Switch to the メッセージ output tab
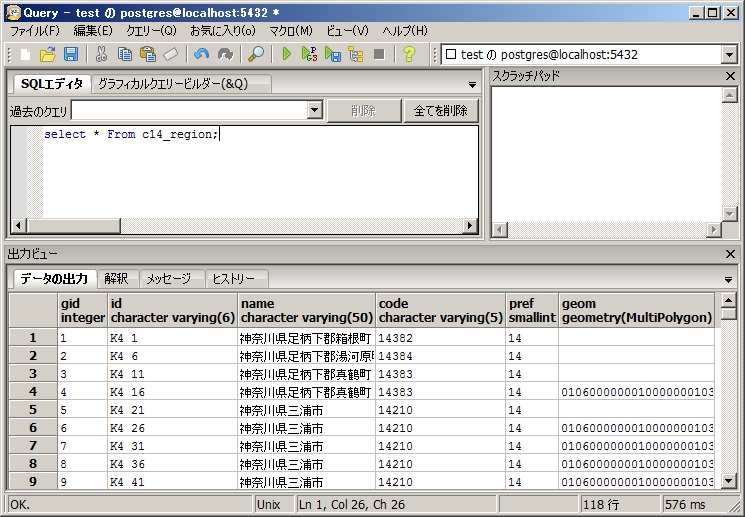745x517 pixels. pos(169,279)
